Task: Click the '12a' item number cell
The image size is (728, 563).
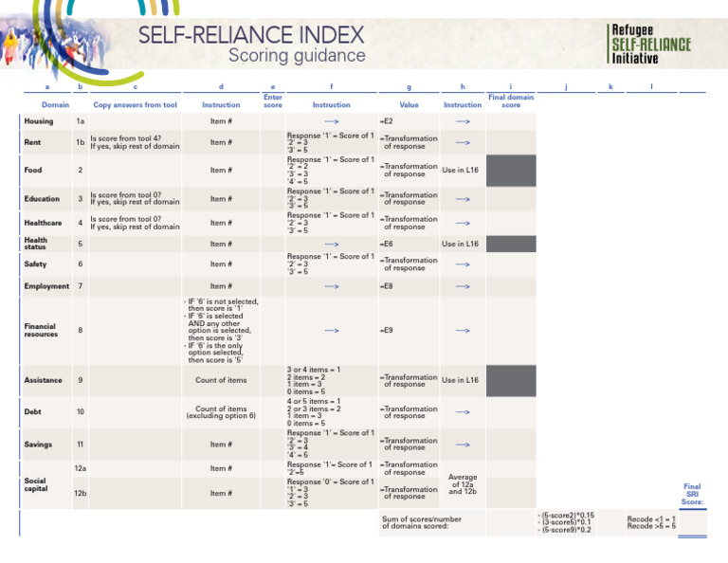Action: pyautogui.click(x=81, y=468)
